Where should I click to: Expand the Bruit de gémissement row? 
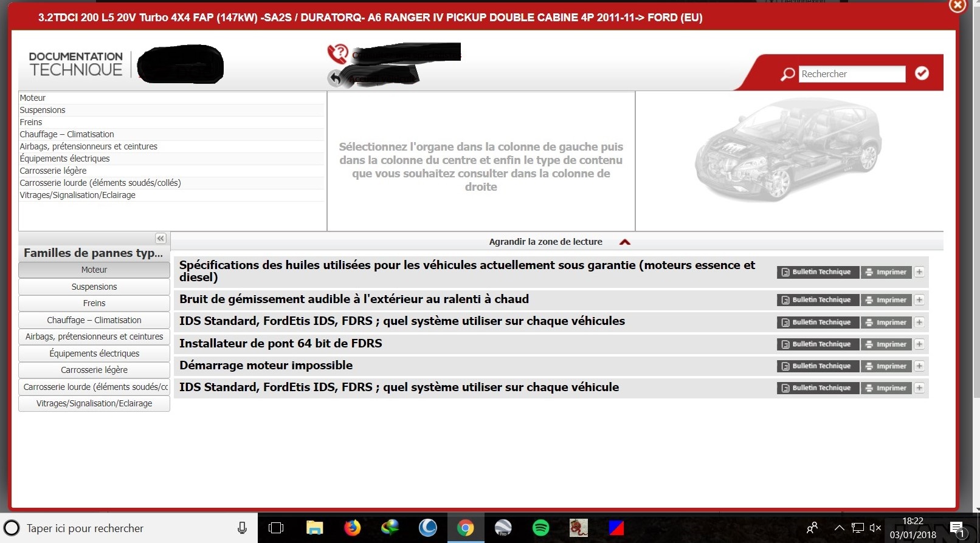[919, 300]
